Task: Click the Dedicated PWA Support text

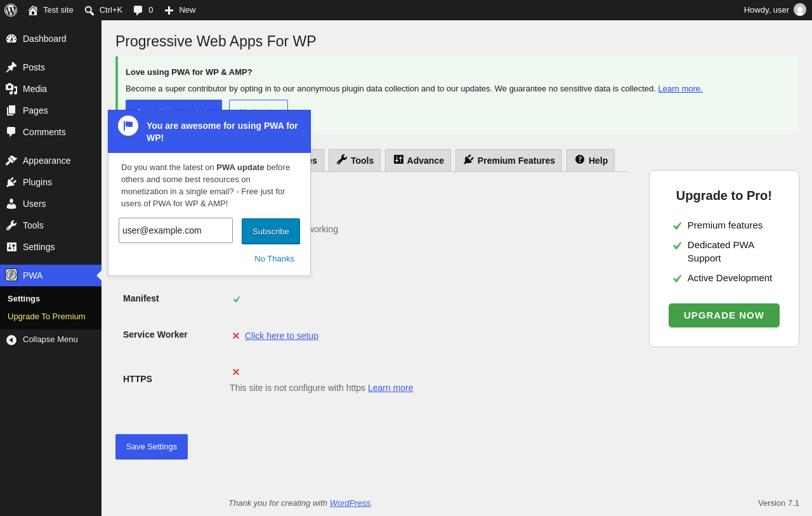Action: click(721, 251)
